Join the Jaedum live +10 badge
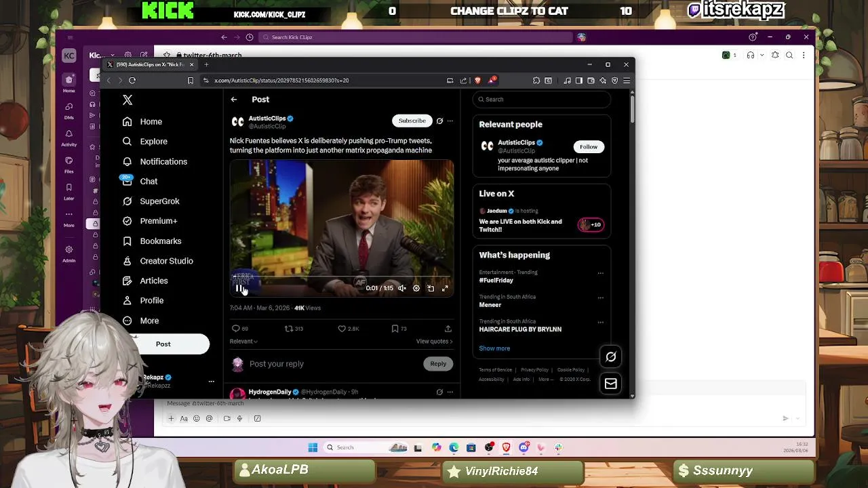The width and height of the screenshot is (868, 488). (x=591, y=224)
